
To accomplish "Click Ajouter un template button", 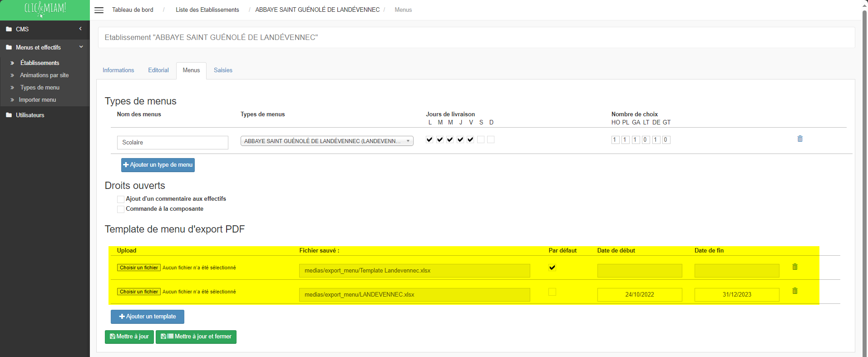I will (148, 317).
